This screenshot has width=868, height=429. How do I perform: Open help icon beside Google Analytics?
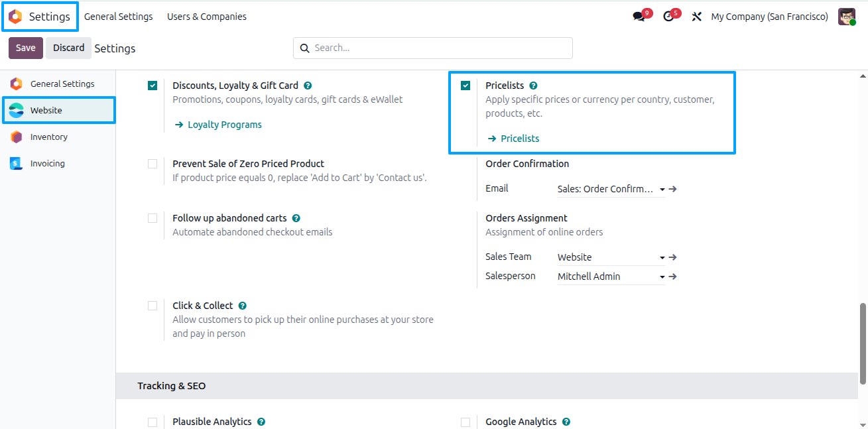coord(566,422)
